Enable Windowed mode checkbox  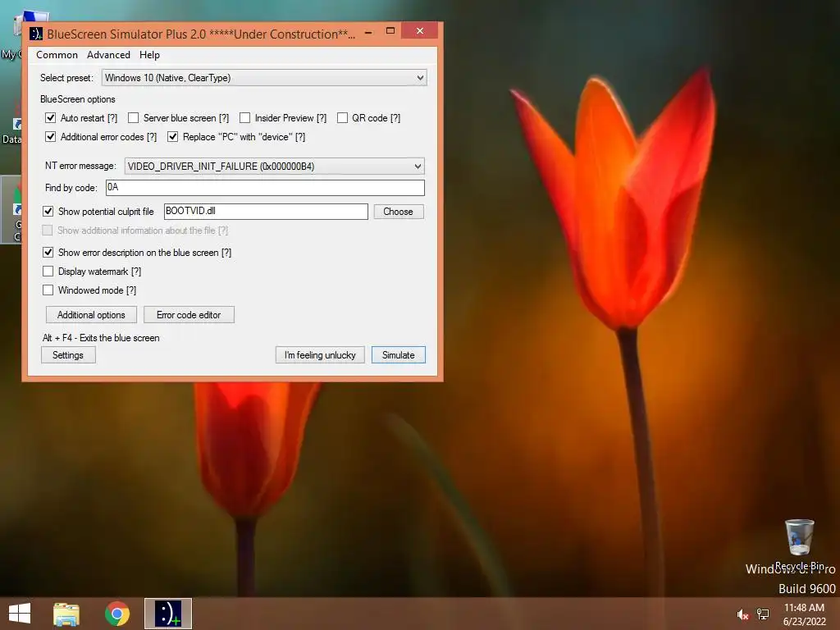[48, 290]
